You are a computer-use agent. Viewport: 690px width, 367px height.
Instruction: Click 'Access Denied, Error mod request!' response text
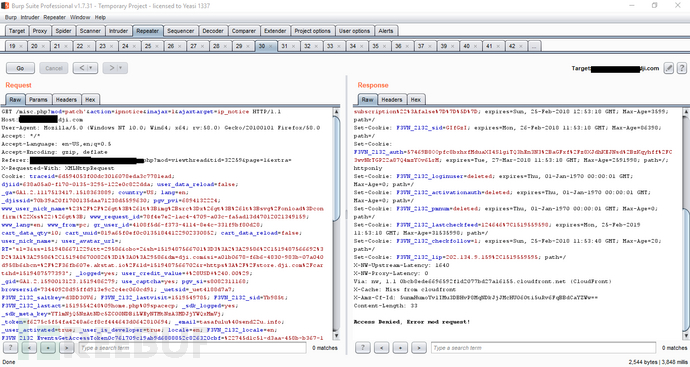tap(412, 322)
